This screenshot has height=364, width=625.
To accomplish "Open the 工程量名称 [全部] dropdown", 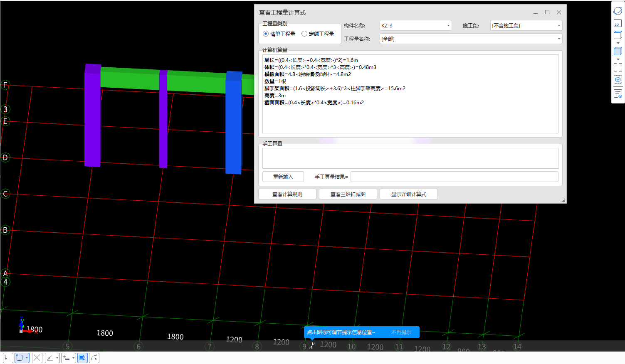I will point(471,39).
